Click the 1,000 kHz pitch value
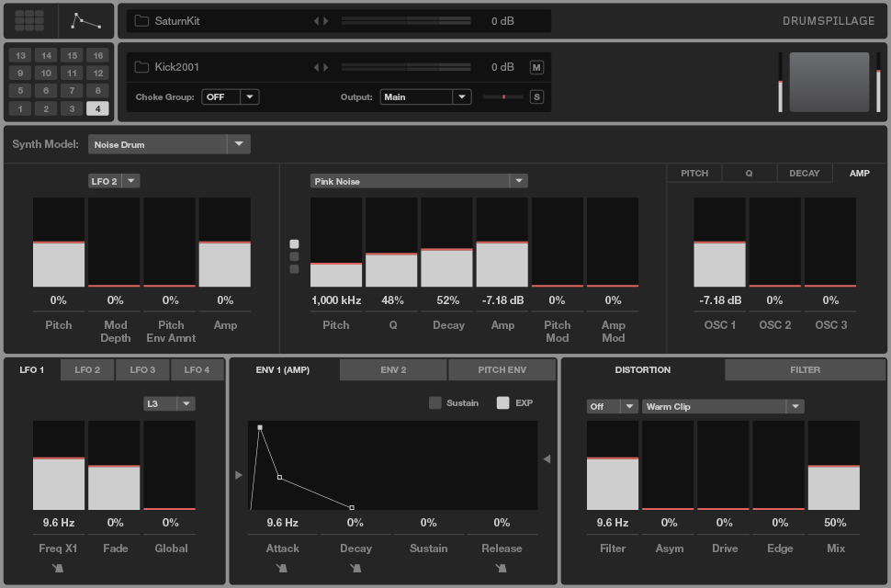 [x=336, y=300]
